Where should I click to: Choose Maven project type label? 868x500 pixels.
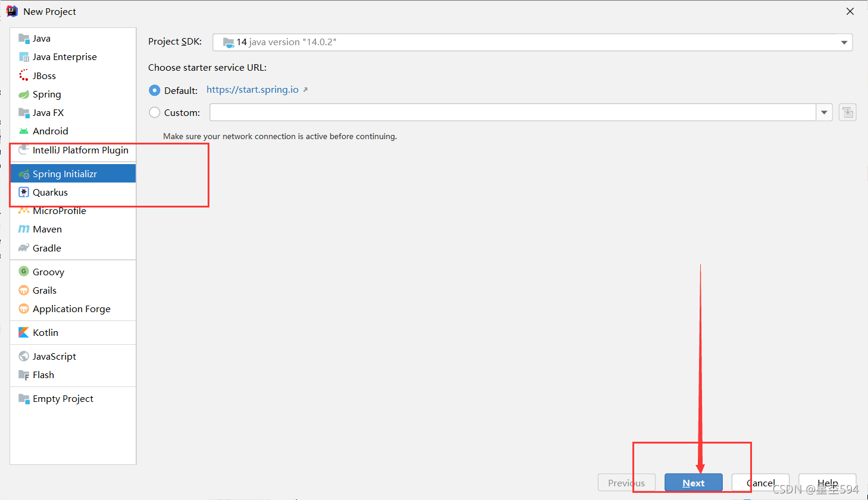pyautogui.click(x=48, y=229)
